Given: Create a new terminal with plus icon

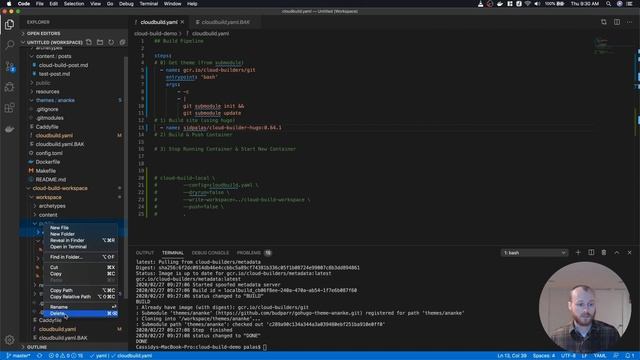Looking at the screenshot, I should (x=578, y=253).
